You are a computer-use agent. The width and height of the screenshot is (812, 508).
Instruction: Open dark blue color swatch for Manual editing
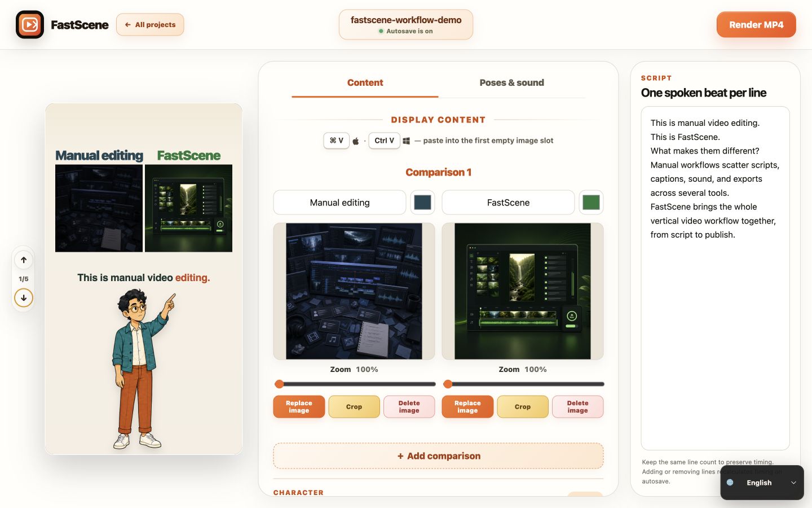(x=422, y=202)
